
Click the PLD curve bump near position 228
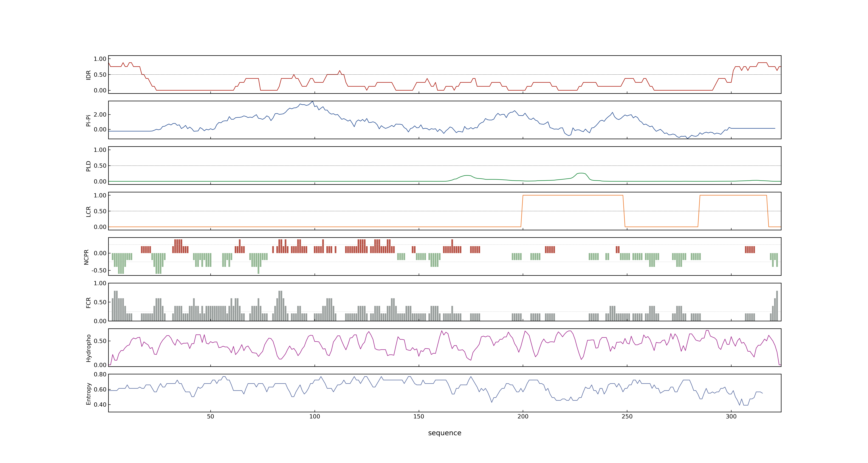[581, 173]
